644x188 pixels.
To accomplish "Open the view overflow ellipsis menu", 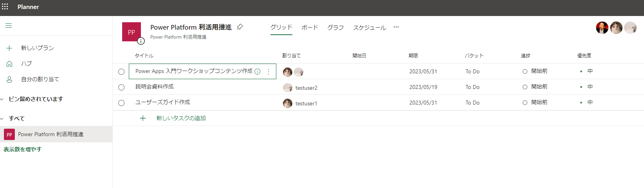I will 396,27.
